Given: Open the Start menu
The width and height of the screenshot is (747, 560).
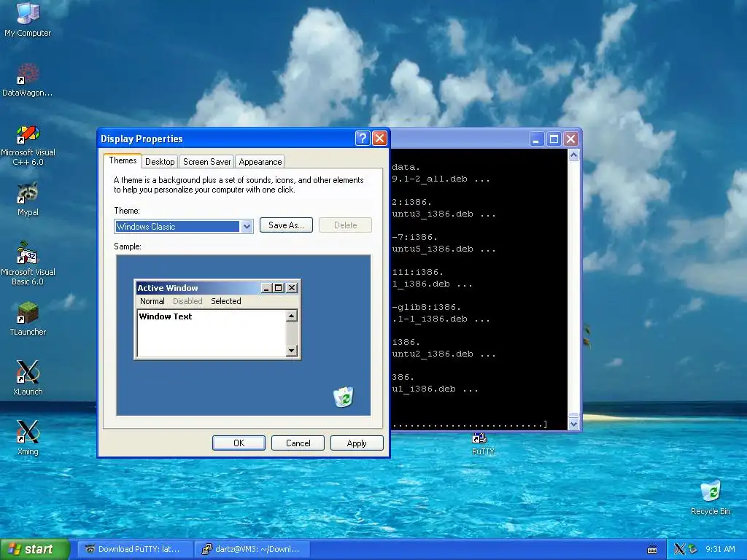Looking at the screenshot, I should click(x=35, y=549).
